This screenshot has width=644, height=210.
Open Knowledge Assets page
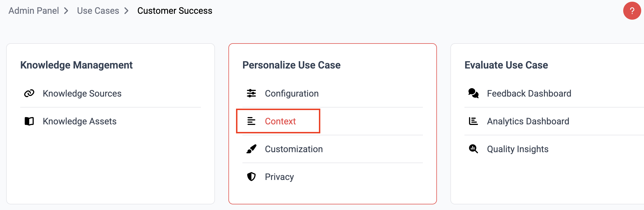[80, 121]
